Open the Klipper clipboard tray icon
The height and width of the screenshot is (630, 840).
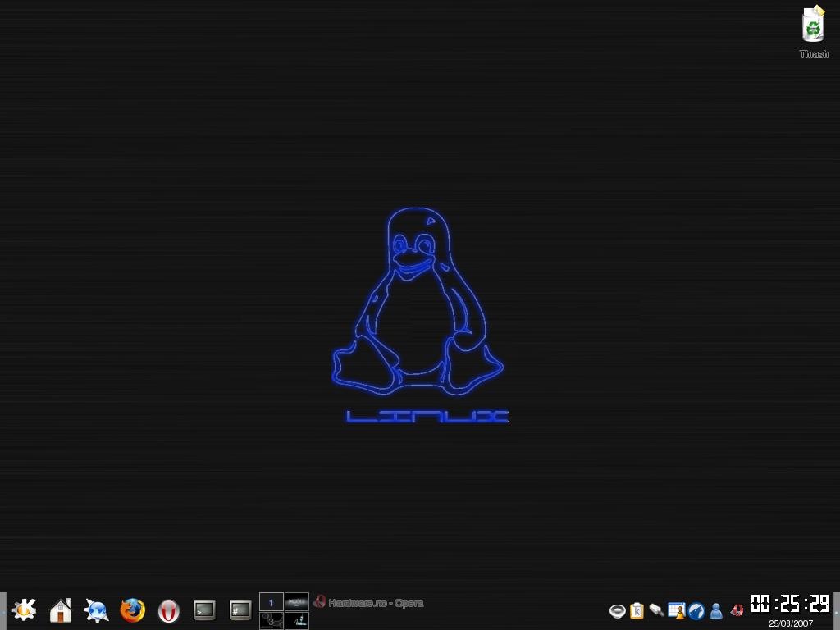[x=637, y=610]
